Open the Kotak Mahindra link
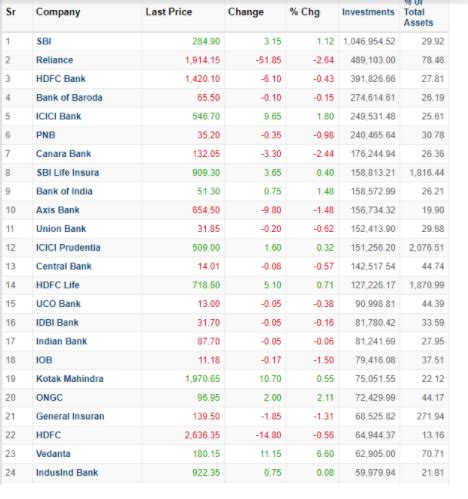This screenshot has height=499, width=468. coord(70,379)
